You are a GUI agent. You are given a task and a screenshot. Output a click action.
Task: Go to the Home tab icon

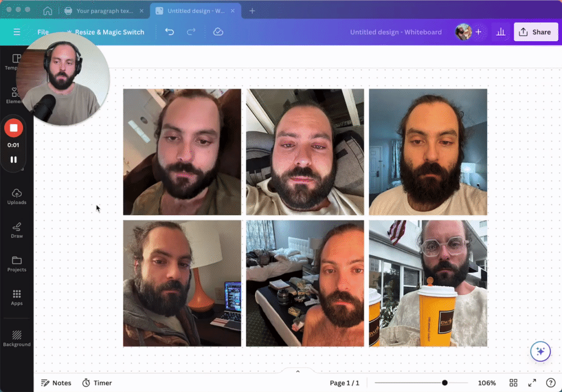tap(48, 11)
